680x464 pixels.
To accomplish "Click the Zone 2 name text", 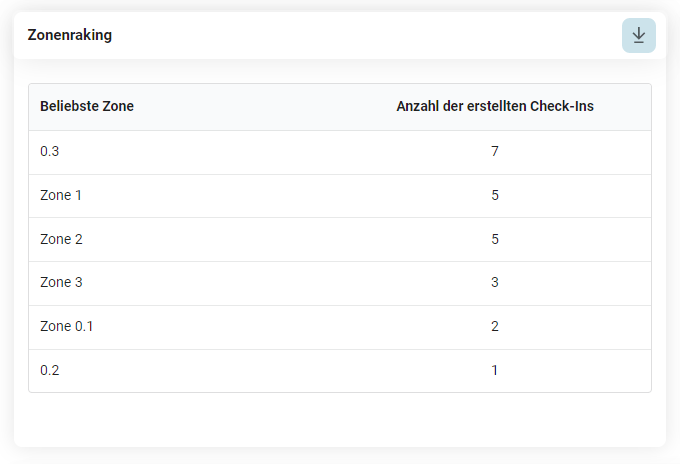I will 61,239.
